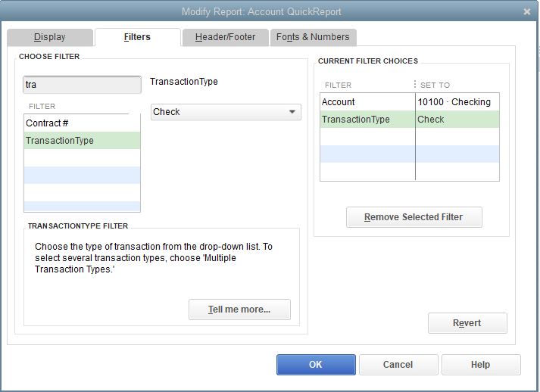Switch to the Display tab
Image resolution: width=540 pixels, height=392 pixels.
pyautogui.click(x=50, y=37)
